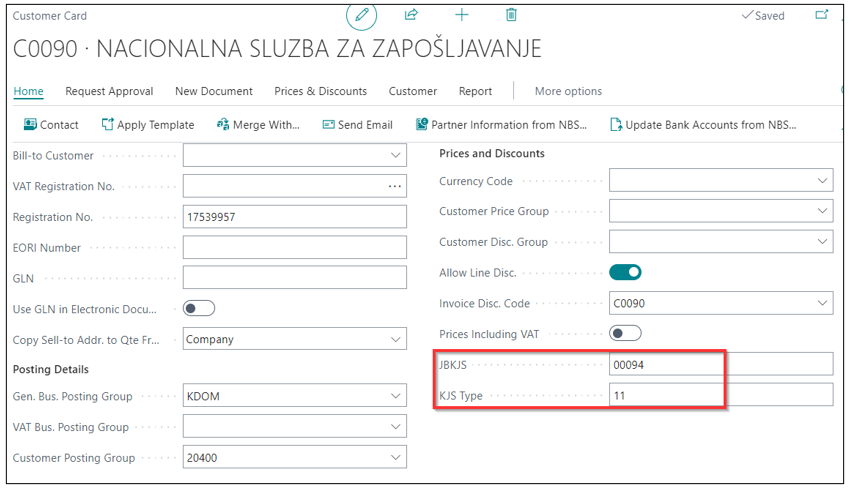Click Update Bank Accounts from NBS... label
The height and width of the screenshot is (490, 850).
point(711,125)
